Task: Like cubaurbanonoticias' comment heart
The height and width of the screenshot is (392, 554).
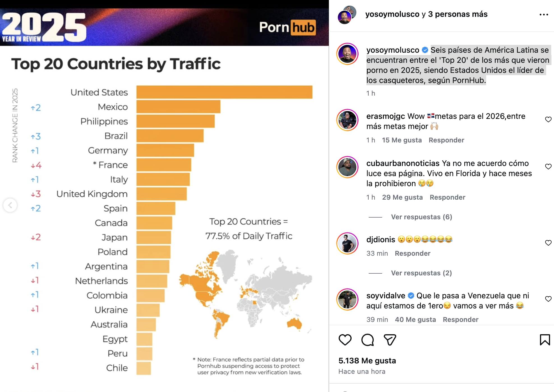Action: tap(548, 167)
